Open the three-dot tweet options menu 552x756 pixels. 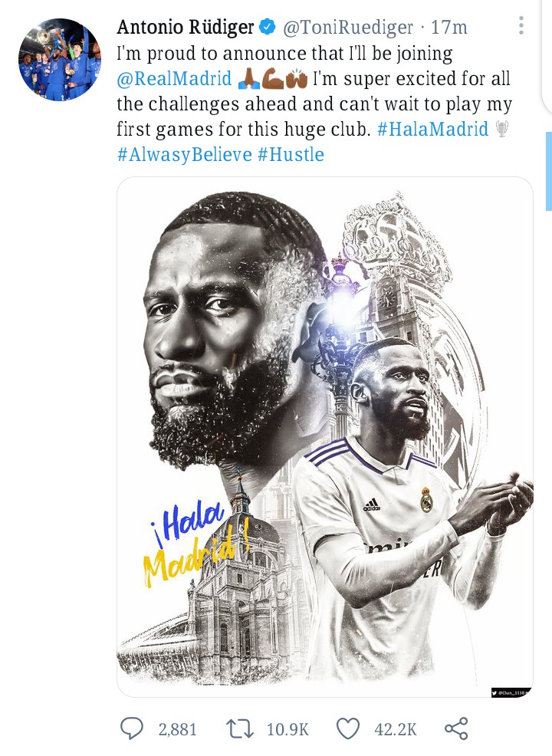(x=521, y=25)
